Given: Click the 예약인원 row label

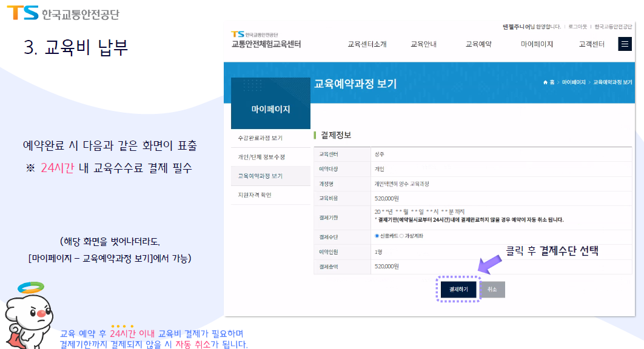Looking at the screenshot, I should [329, 251].
